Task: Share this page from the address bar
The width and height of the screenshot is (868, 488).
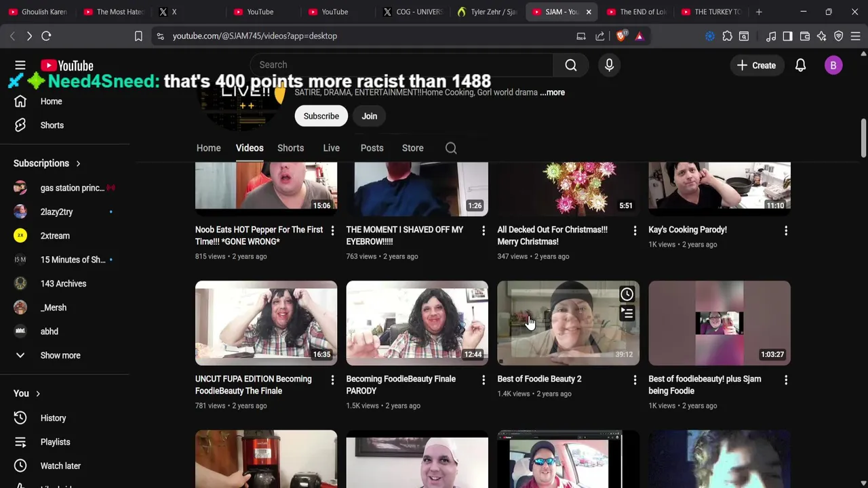Action: click(x=600, y=36)
